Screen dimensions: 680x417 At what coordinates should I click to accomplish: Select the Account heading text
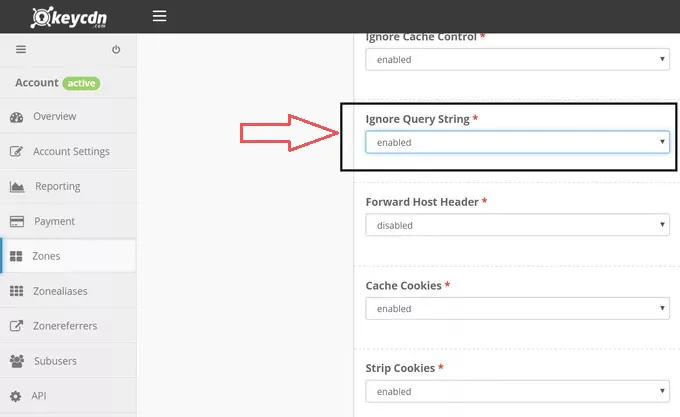[x=37, y=83]
